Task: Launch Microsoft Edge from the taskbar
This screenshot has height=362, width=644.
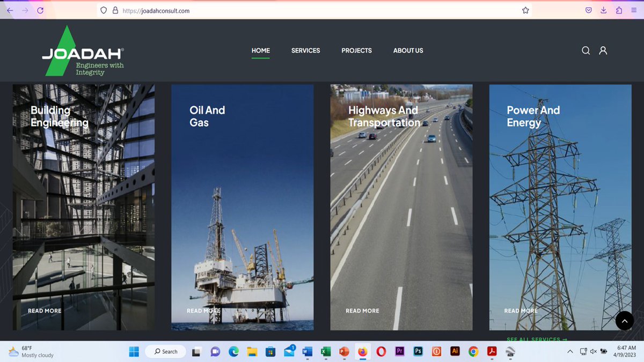Action: point(233,352)
